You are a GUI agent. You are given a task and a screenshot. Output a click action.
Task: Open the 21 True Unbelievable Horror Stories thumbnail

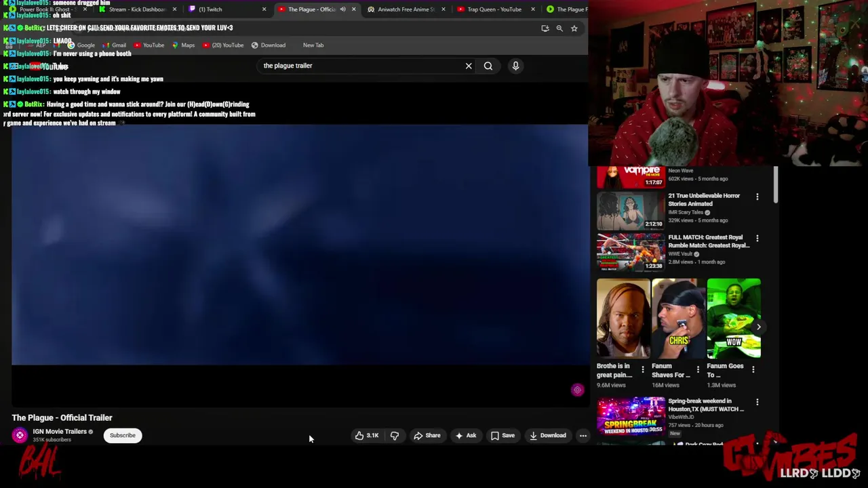coord(631,210)
